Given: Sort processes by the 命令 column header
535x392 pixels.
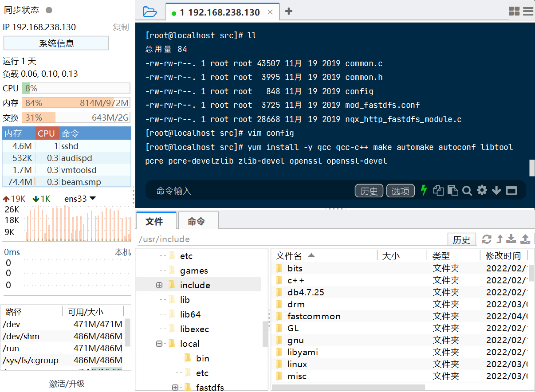Looking at the screenshot, I should (95, 133).
